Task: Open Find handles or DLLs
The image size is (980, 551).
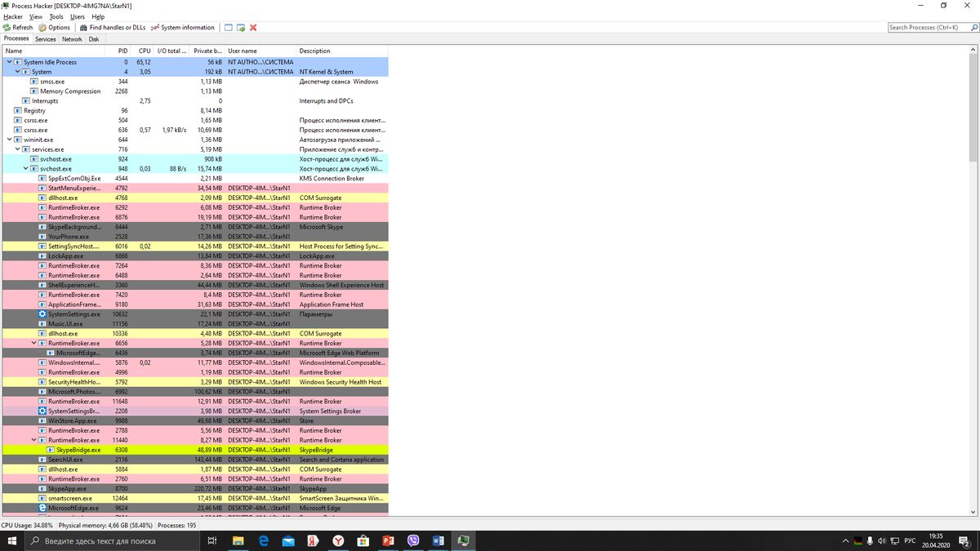Action: point(112,27)
